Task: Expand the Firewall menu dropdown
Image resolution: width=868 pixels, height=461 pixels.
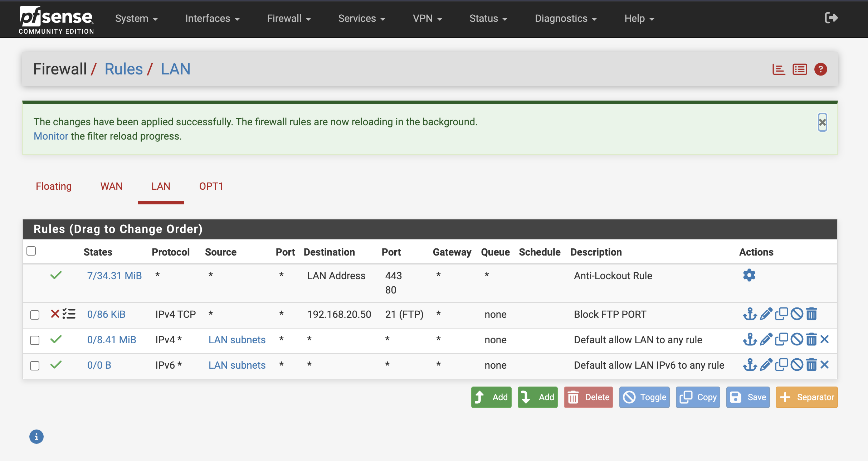Action: pyautogui.click(x=289, y=19)
